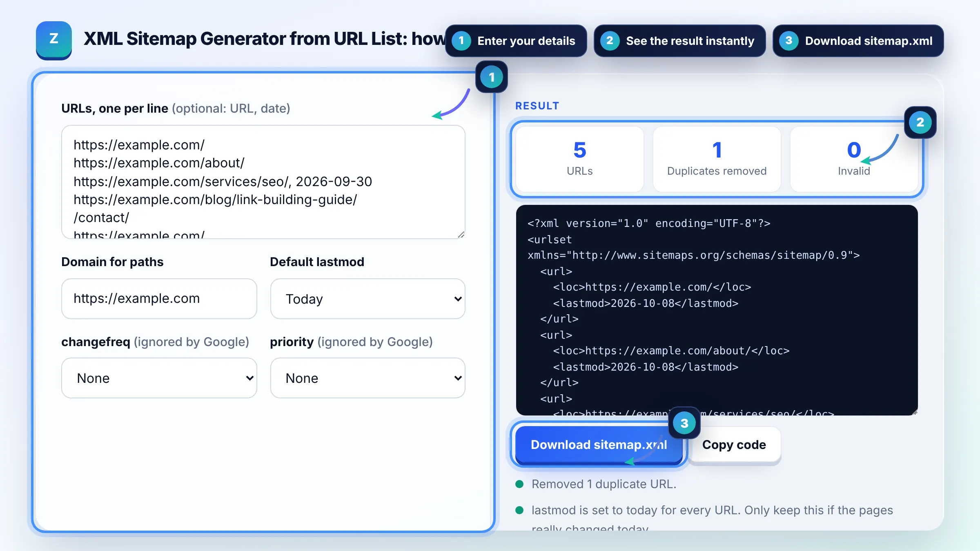The image size is (980, 551).
Task: Click the 1 Duplicates removed card
Action: 717,159
